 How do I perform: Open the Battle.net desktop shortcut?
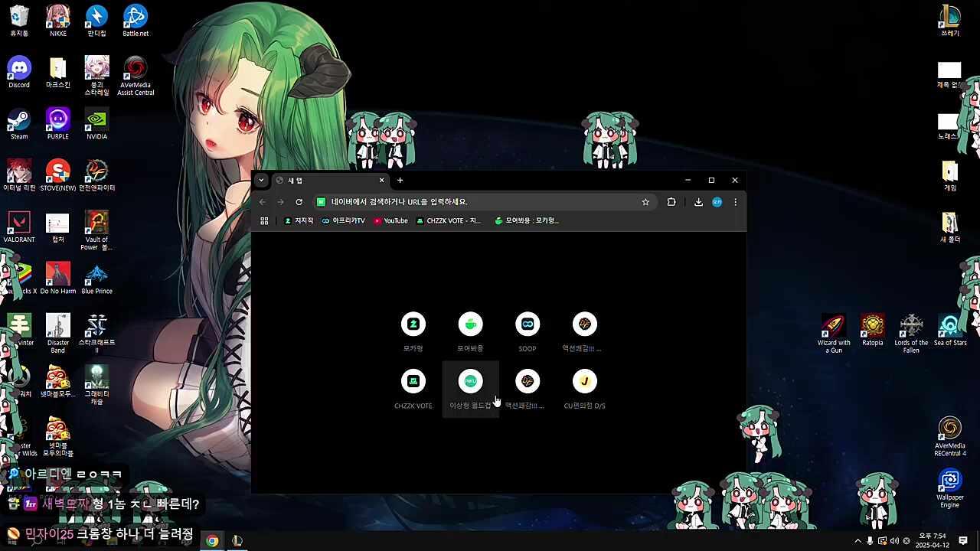136,21
